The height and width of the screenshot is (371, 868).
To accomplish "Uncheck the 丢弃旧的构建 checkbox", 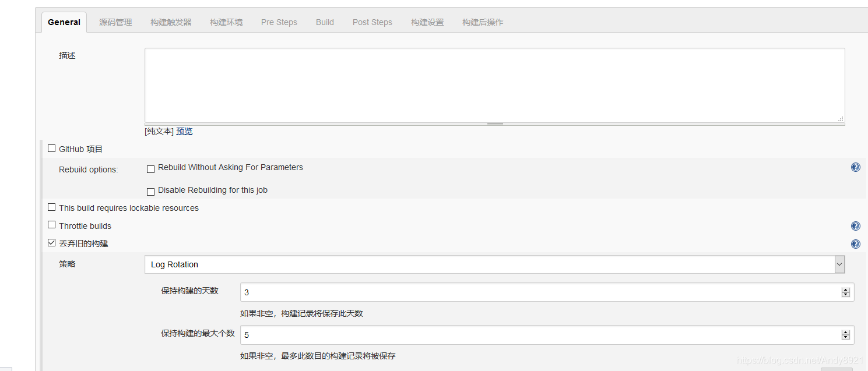I will [52, 243].
